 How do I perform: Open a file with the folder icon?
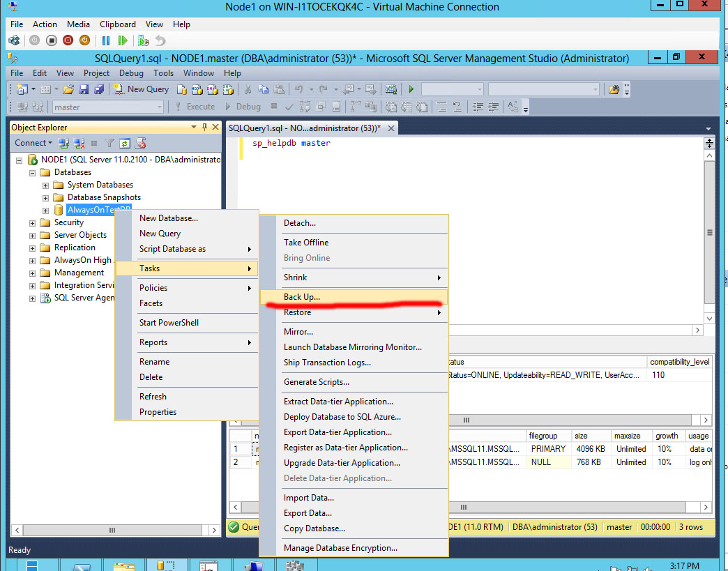(x=67, y=89)
